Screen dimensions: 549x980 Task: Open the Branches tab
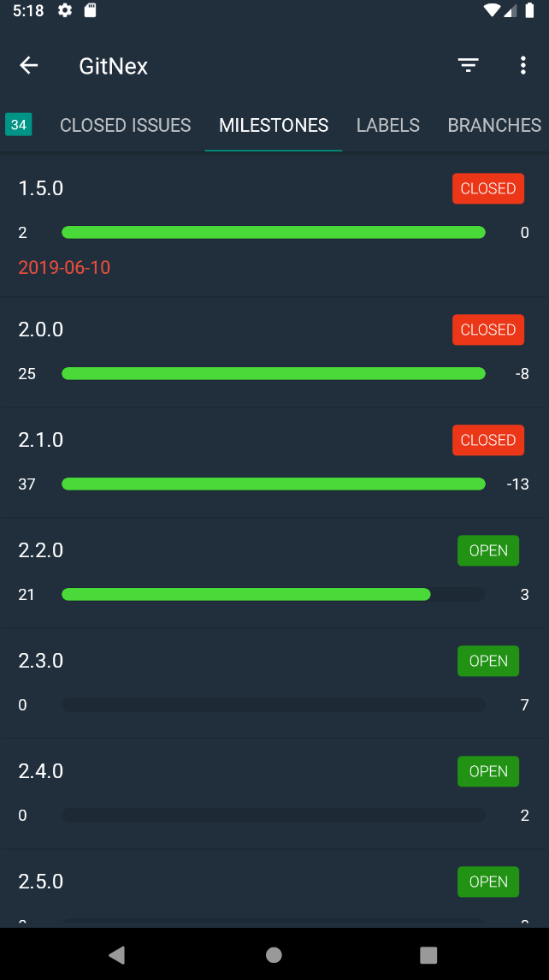494,125
